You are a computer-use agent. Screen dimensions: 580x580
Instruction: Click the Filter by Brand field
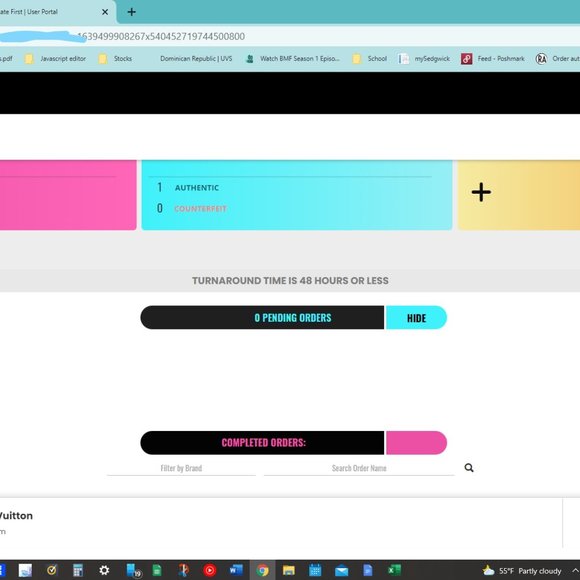point(181,468)
